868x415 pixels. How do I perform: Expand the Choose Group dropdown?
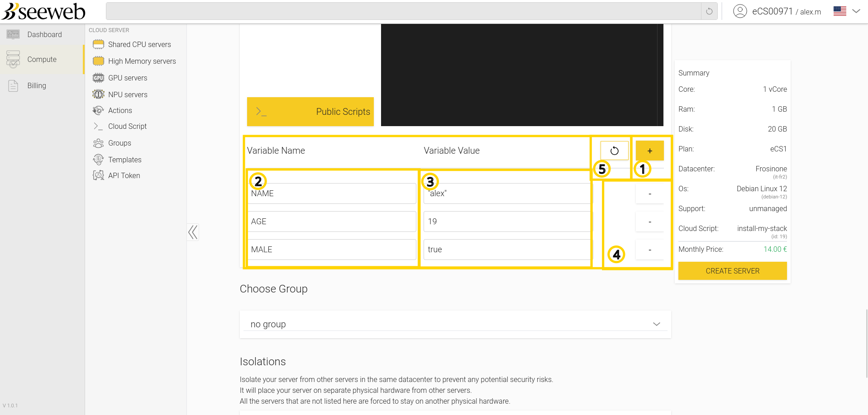coord(455,324)
